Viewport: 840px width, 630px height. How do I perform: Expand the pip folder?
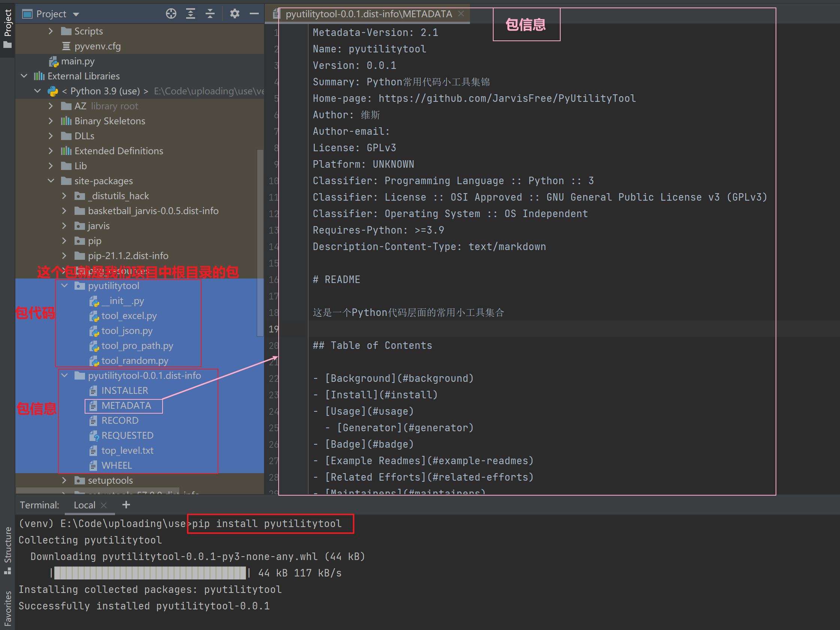tap(64, 241)
